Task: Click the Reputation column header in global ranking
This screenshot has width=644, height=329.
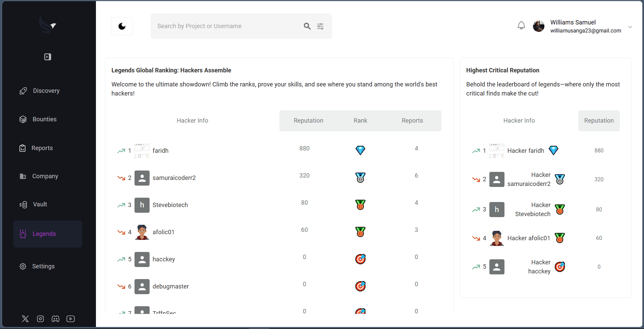Action: click(x=308, y=121)
